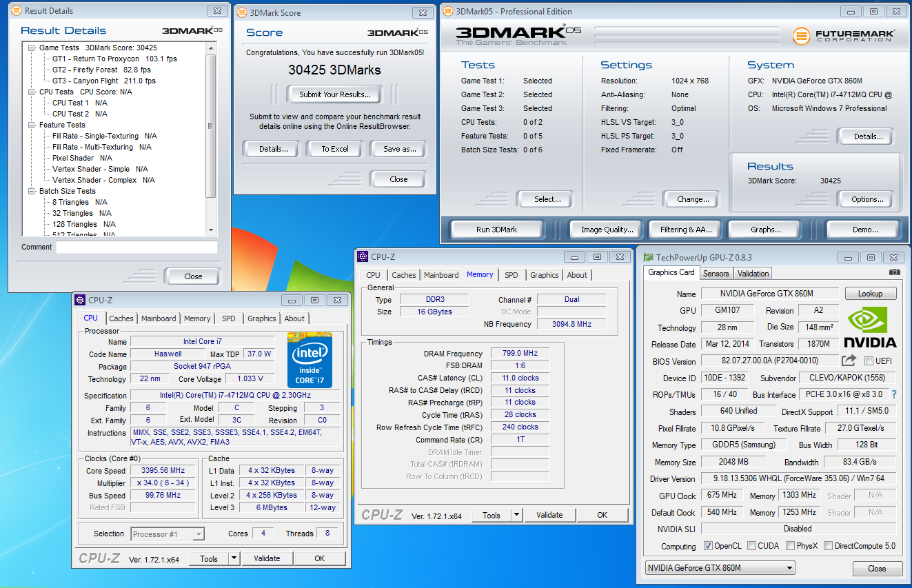Click Validate button in CPU-Z CPU window
This screenshot has width=912, height=588.
click(267, 558)
